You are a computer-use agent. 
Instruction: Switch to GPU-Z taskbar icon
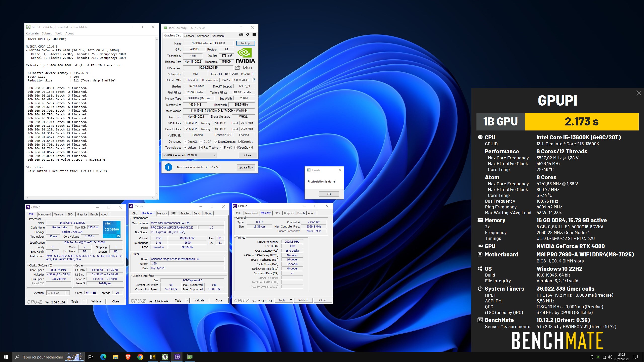190,357
